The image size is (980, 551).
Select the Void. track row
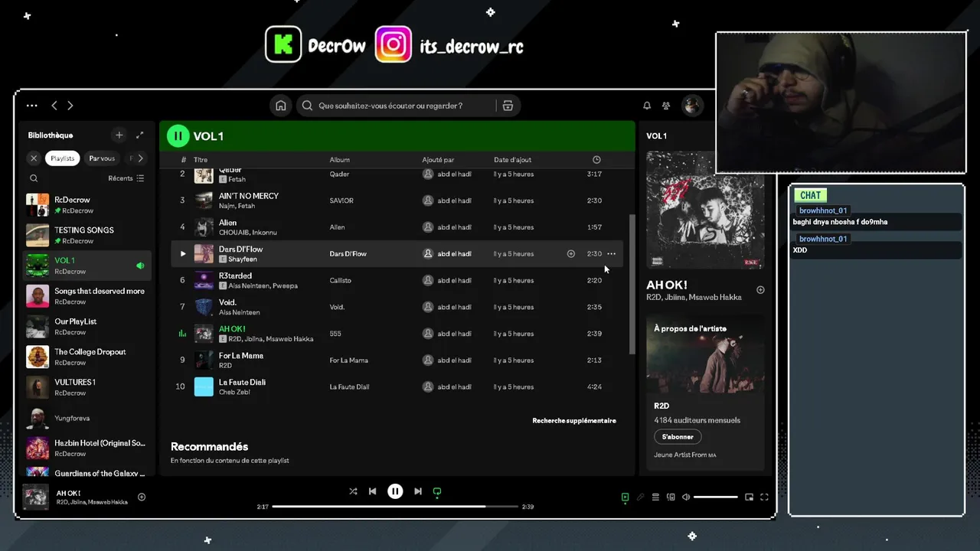point(397,307)
